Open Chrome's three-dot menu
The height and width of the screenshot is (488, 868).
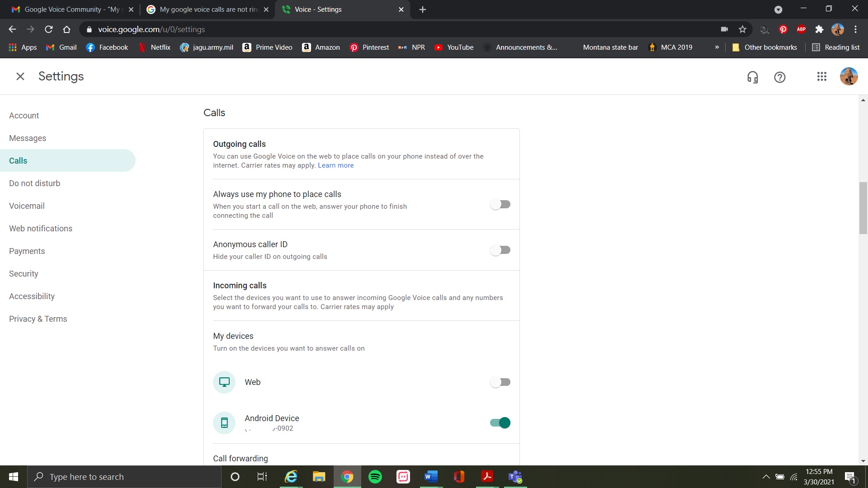(x=856, y=29)
